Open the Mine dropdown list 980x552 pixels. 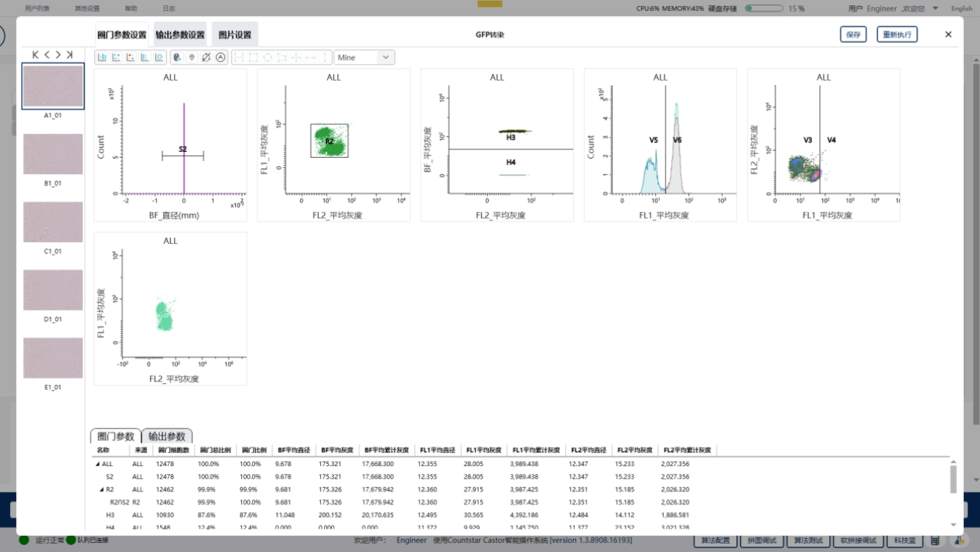click(x=385, y=58)
